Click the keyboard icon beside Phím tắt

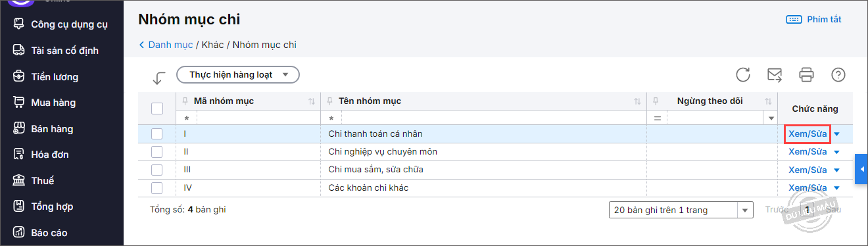coord(794,20)
